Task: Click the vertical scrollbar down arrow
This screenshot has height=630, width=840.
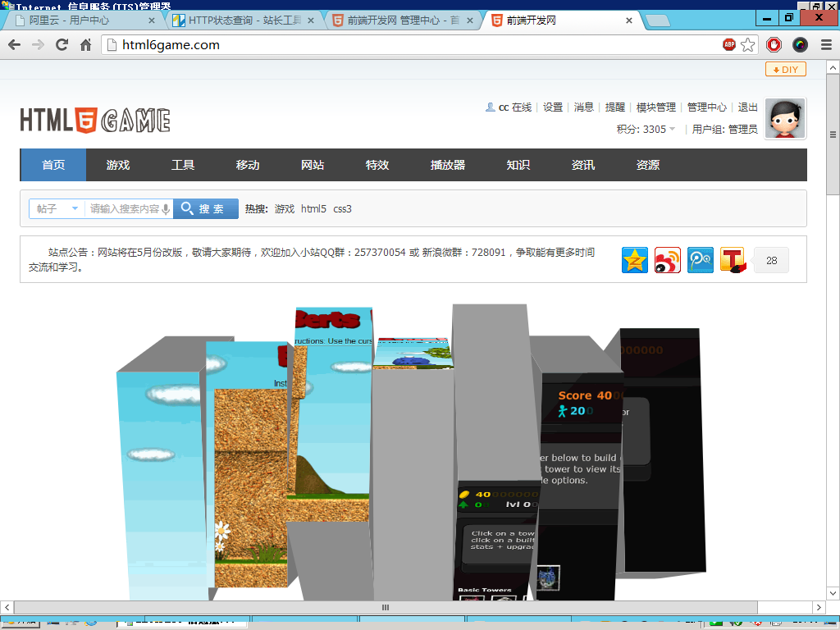Action: tap(833, 593)
